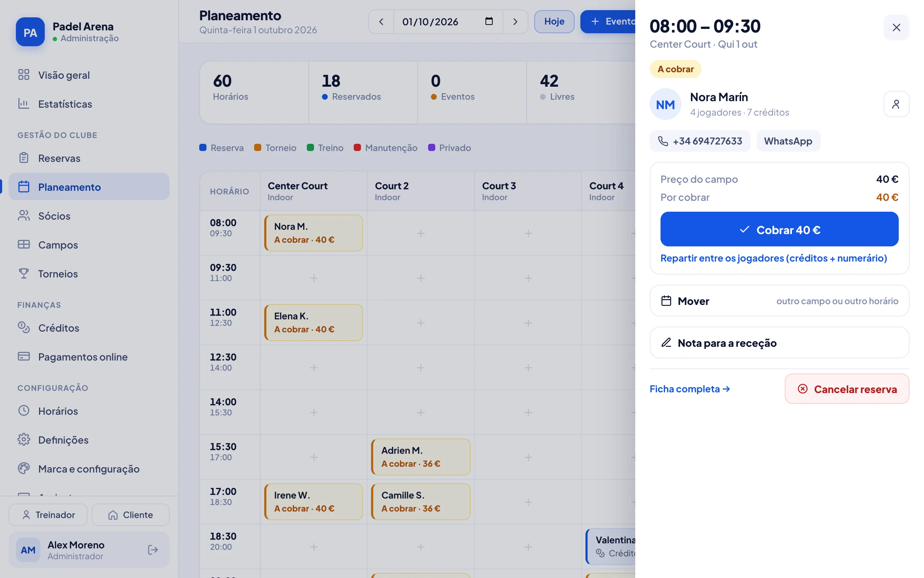Open Elena K. booking at 11:00

click(313, 323)
